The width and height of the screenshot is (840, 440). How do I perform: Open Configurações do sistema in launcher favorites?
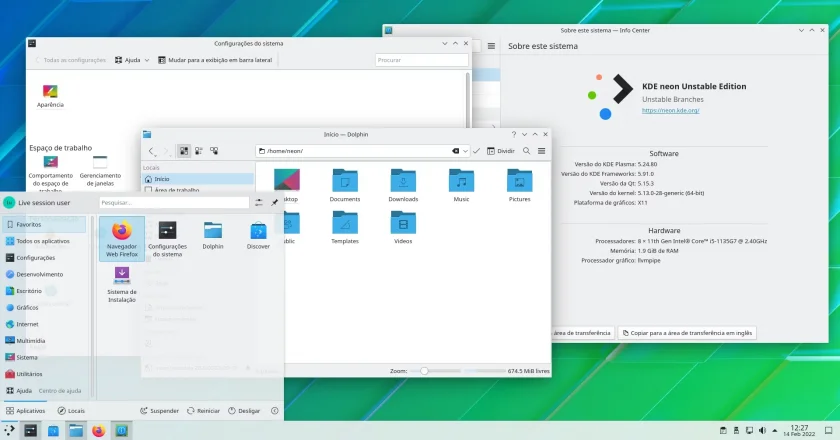pyautogui.click(x=167, y=239)
